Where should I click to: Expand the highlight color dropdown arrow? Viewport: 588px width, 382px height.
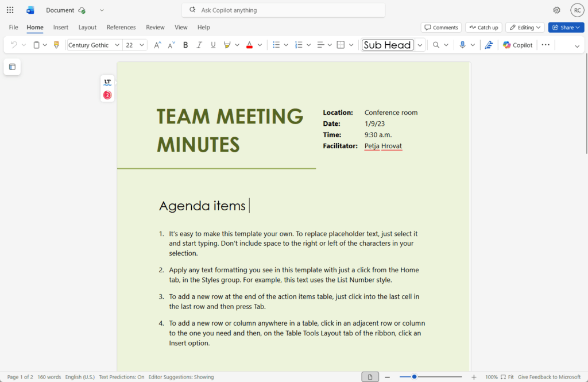point(237,45)
